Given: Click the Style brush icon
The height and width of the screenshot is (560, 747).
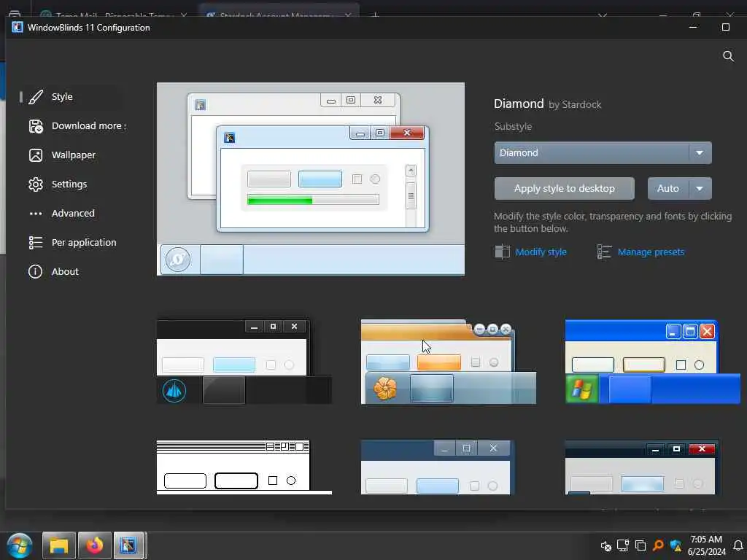Looking at the screenshot, I should pos(36,97).
